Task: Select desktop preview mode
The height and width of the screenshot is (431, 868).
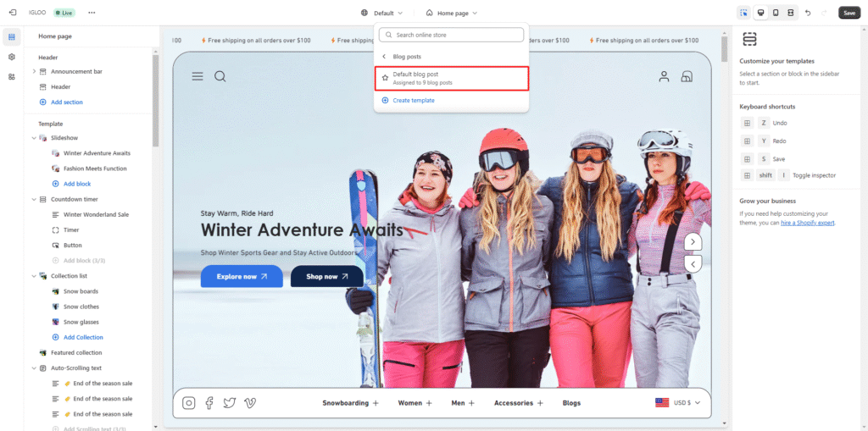Action: 760,13
